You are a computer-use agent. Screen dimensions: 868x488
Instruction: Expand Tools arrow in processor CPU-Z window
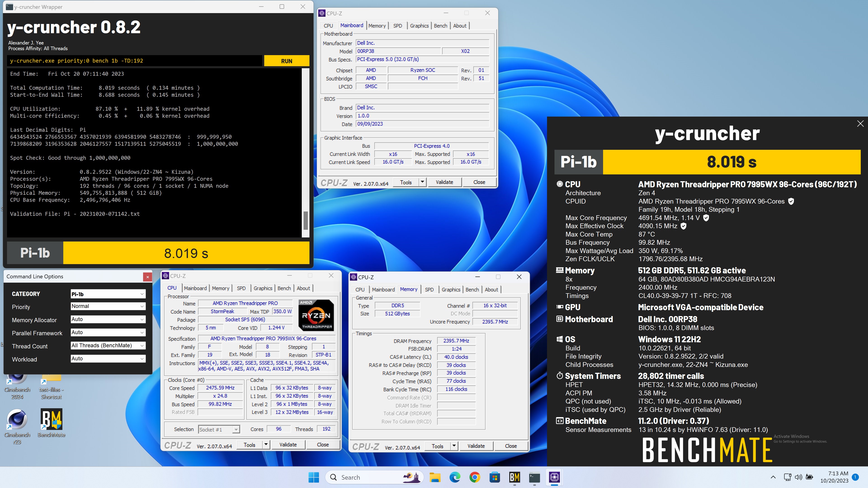[266, 445]
